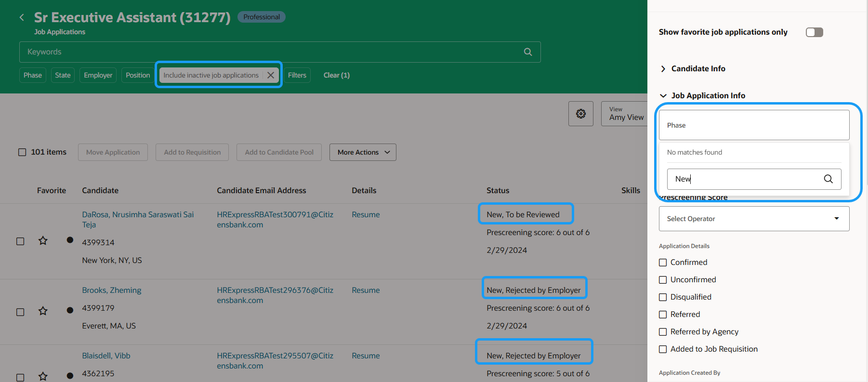Click the State filter chip

tap(63, 75)
